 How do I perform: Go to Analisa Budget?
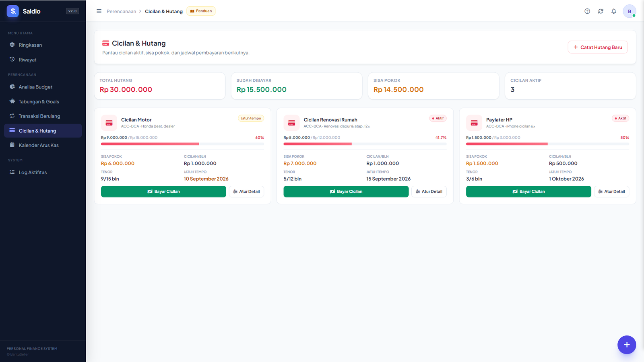(x=43, y=87)
